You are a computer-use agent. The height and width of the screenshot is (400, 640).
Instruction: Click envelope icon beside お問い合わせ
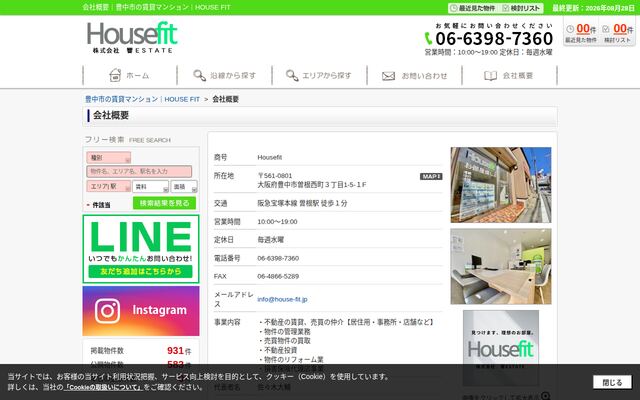coord(388,76)
